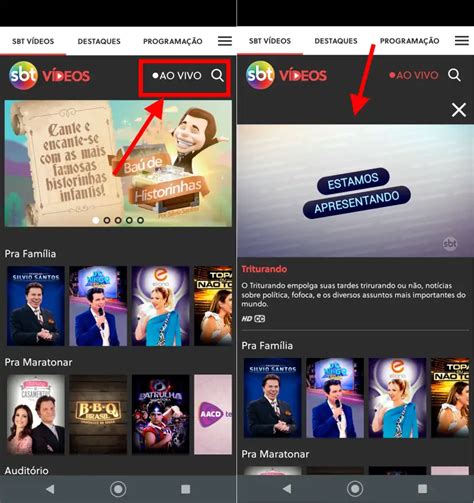Tap the SBT Vídeos logo in the right screen
Viewport: 474px width, 503px height.
click(x=286, y=75)
